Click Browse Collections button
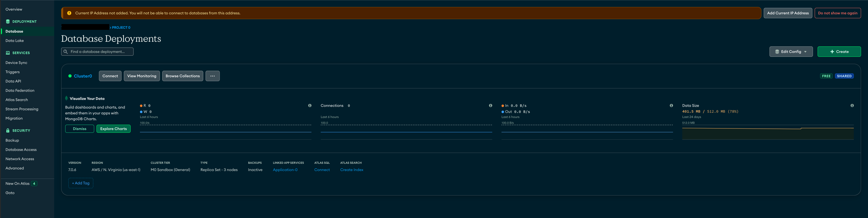The width and height of the screenshot is (868, 218). [x=183, y=76]
